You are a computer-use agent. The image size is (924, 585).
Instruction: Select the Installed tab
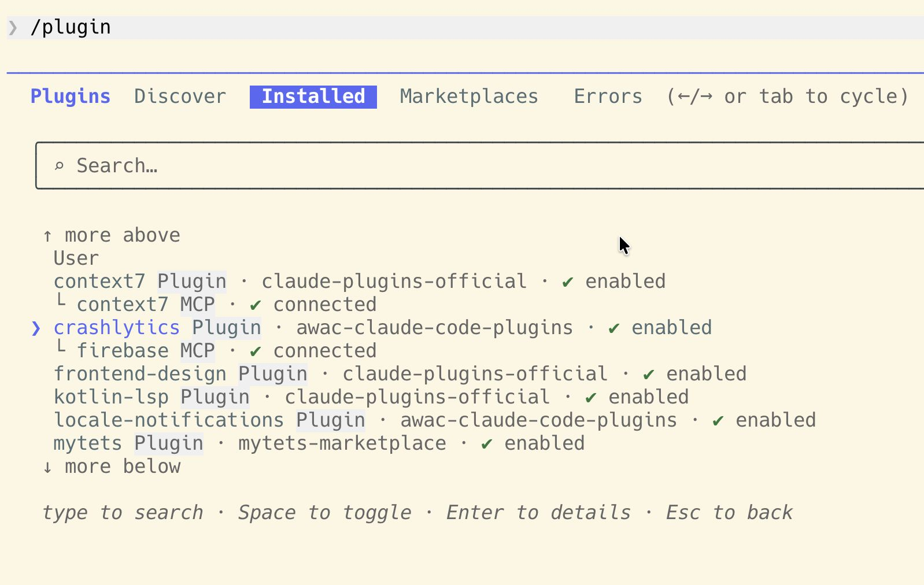[313, 97]
